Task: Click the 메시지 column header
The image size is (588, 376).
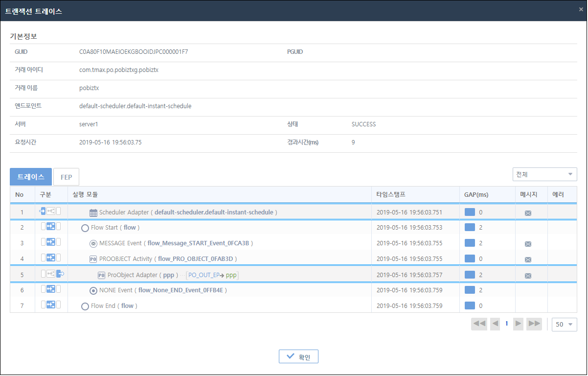Action: point(531,195)
